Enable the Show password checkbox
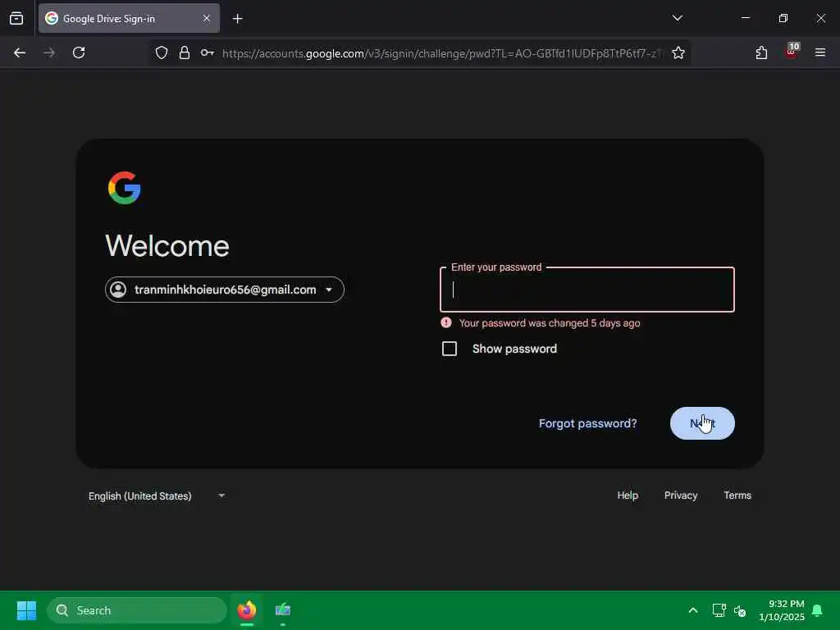This screenshot has width=840, height=630. 450,349
